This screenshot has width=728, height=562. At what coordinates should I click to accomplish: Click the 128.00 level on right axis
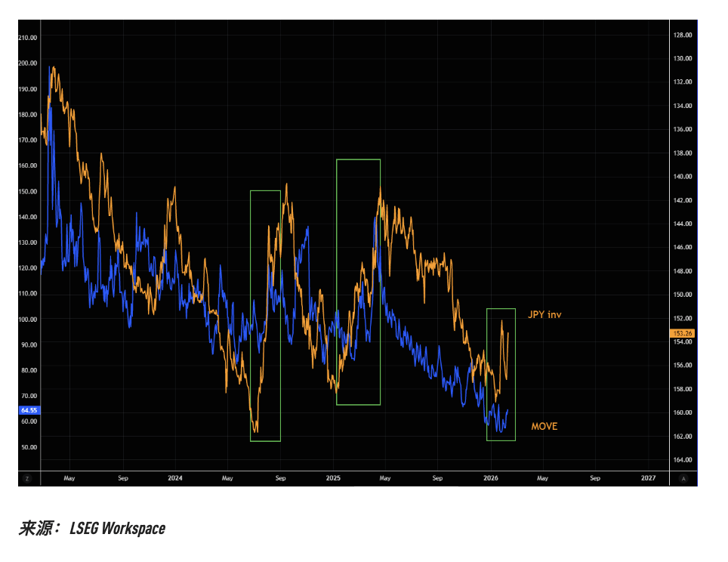(683, 35)
